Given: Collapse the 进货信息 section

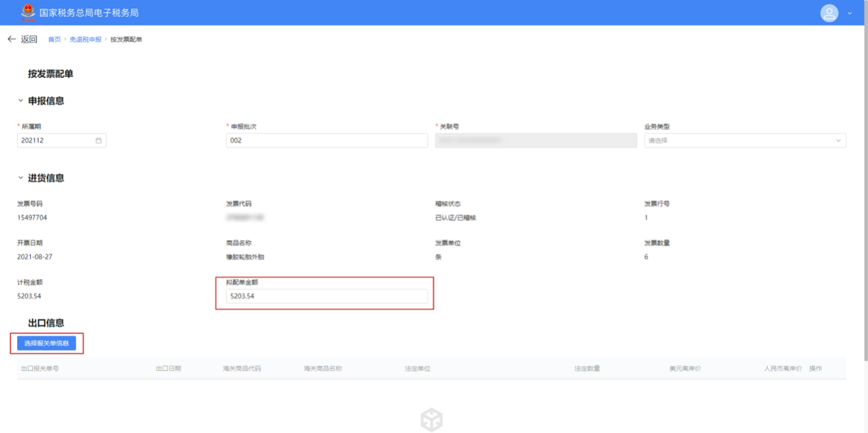Looking at the screenshot, I should (21, 178).
